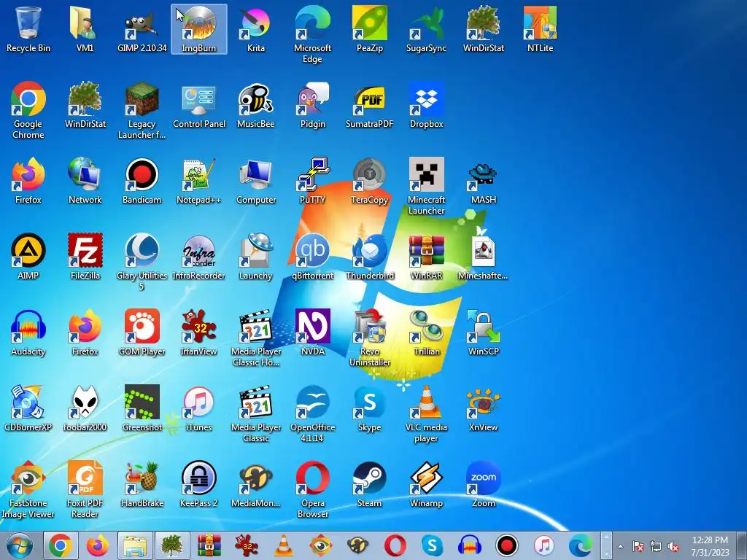This screenshot has width=747, height=560.
Task: Open Windows Explorer from the taskbar
Action: [135, 545]
